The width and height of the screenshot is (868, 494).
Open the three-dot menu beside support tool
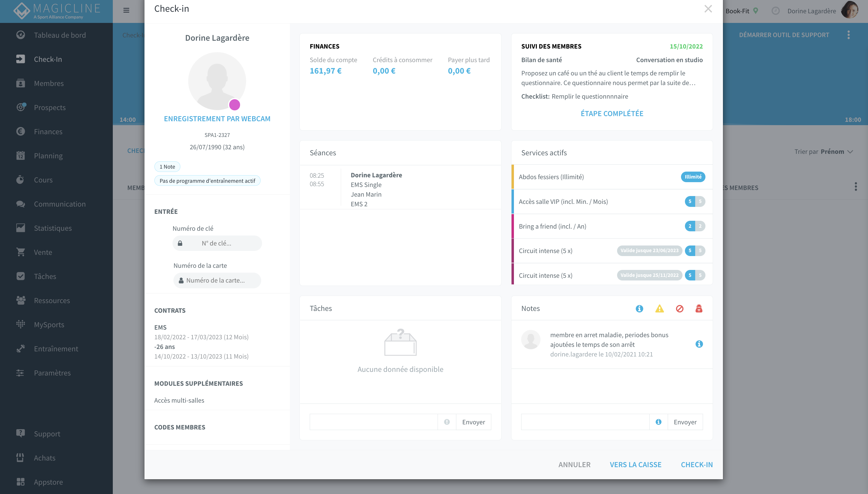pyautogui.click(x=849, y=35)
